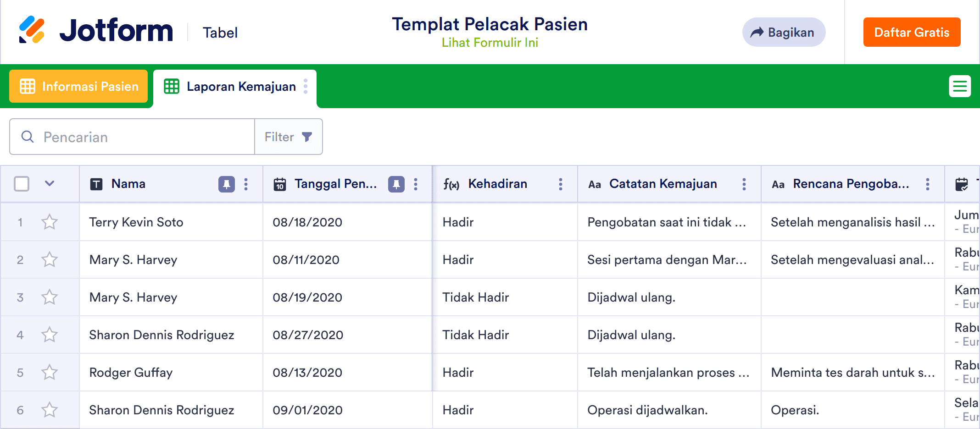The height and width of the screenshot is (429, 980).
Task: Expand the row selection chevron dropdown
Action: (50, 184)
